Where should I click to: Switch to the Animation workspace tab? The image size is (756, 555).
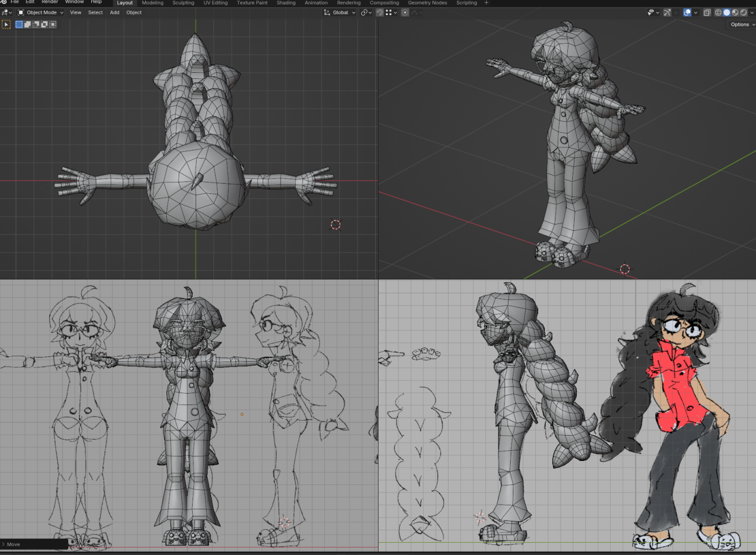[316, 3]
